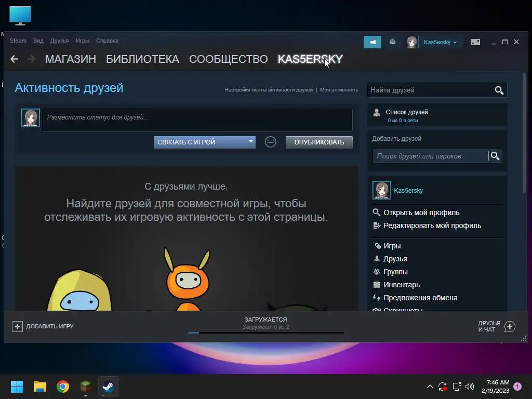532x399 pixels.
Task: Open Настройки ленты активности друзей link
Action: click(269, 89)
